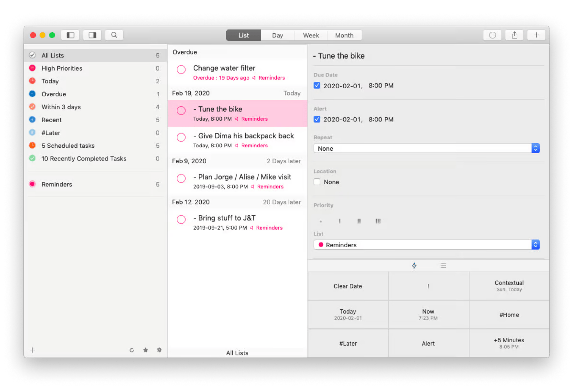Add new task with plus icon
This screenshot has height=392, width=571.
(x=536, y=35)
